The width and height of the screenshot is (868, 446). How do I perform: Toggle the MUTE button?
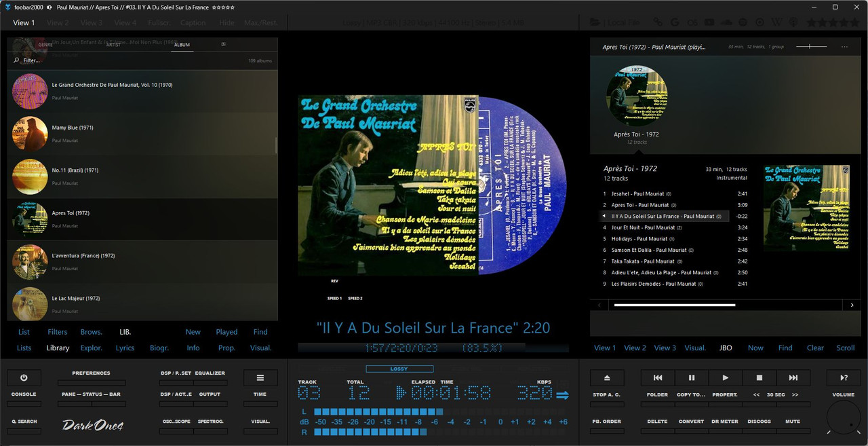(793, 422)
